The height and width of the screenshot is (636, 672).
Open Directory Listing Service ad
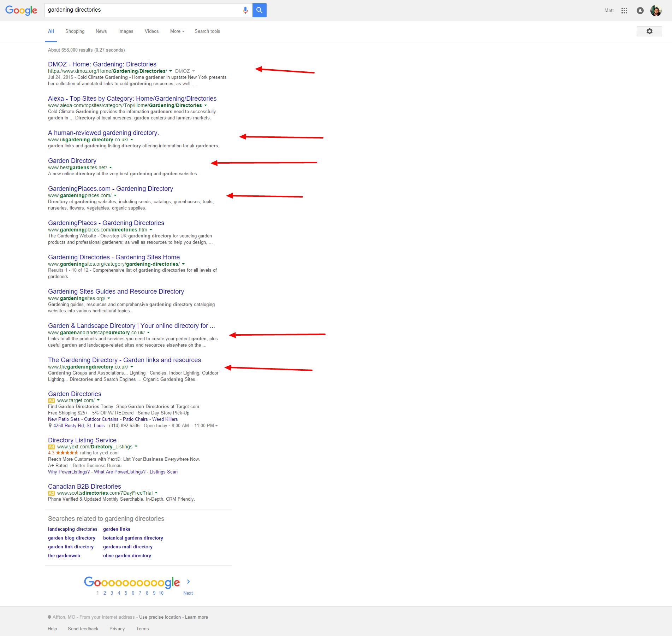82,440
